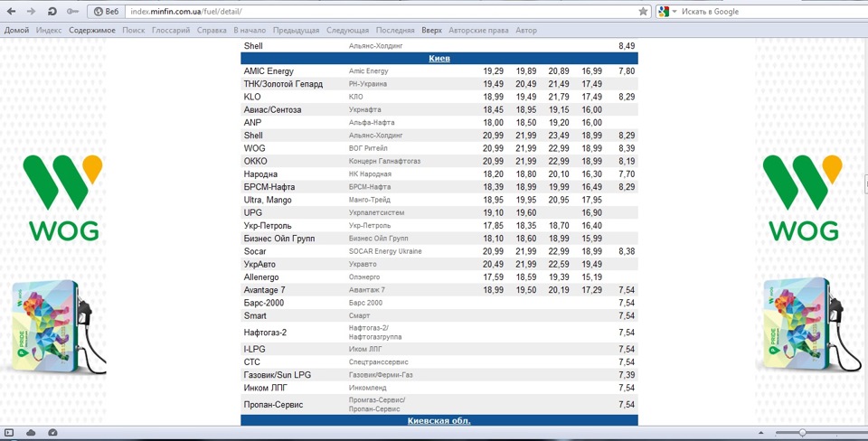Select the Газовик/Sun LPG station name
The image size is (868, 441).
point(278,375)
